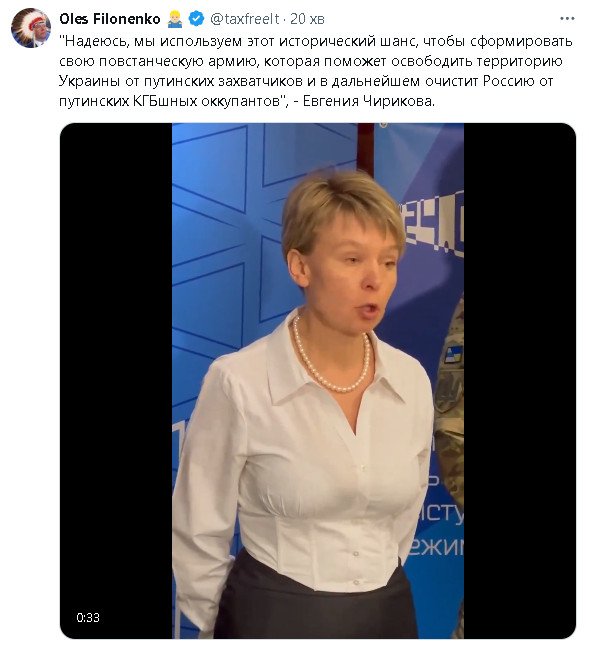Click the blue verified badge icon
This screenshot has width=589, height=646.
[x=196, y=19]
